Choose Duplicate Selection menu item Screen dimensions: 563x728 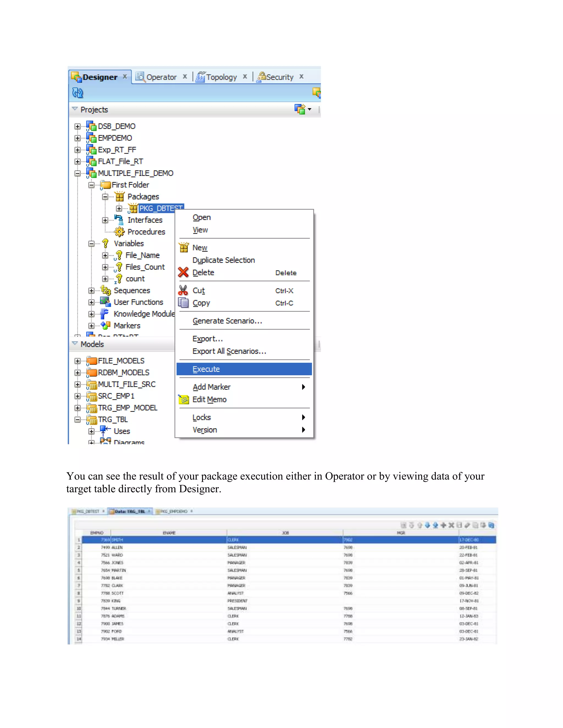244,260
